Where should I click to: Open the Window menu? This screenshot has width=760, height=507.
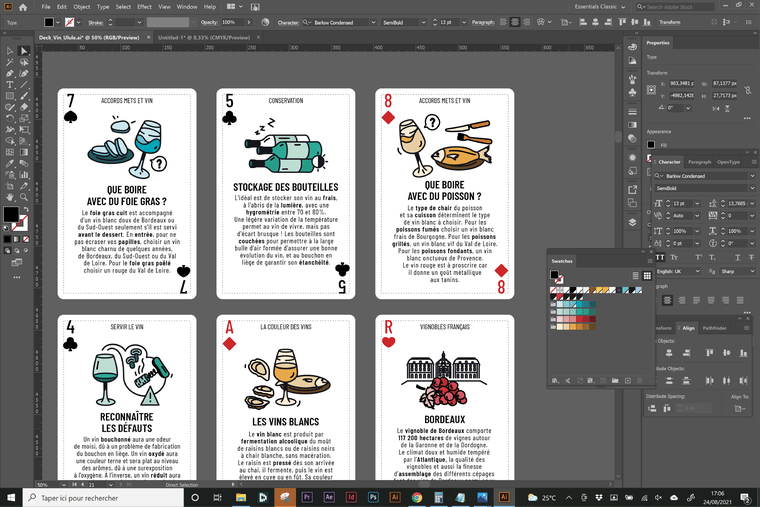point(187,7)
